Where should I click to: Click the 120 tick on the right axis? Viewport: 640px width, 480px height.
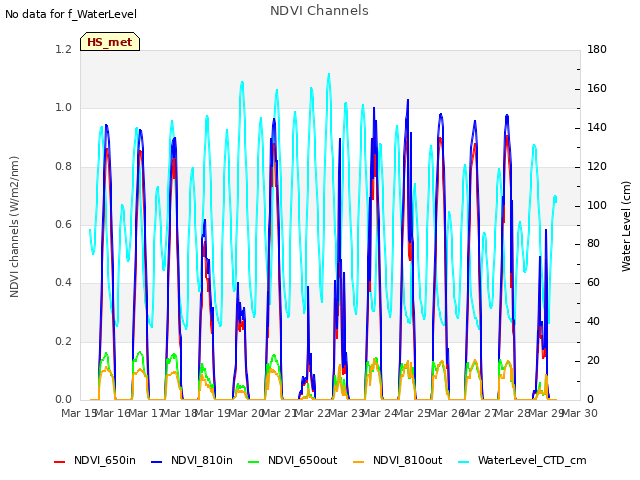pos(597,166)
